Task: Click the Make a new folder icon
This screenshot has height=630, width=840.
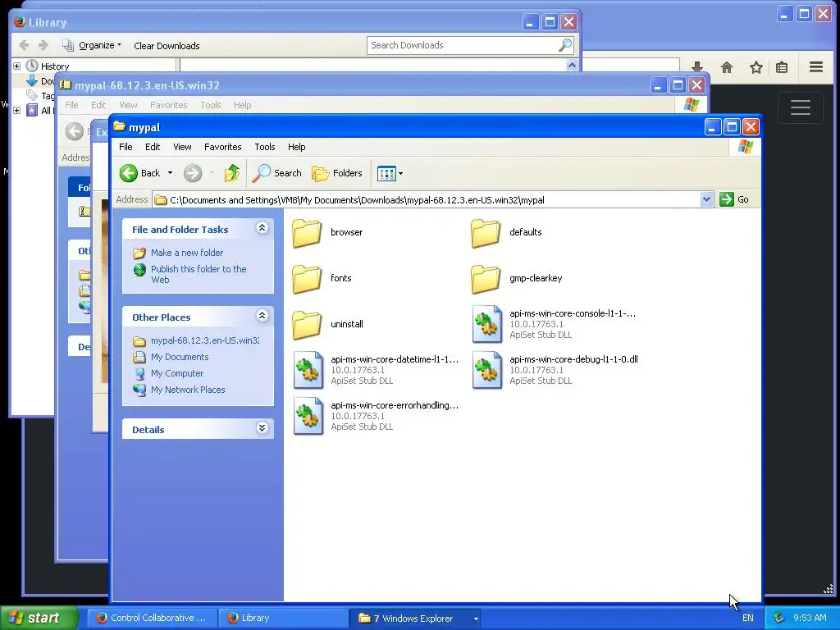Action: 139,253
